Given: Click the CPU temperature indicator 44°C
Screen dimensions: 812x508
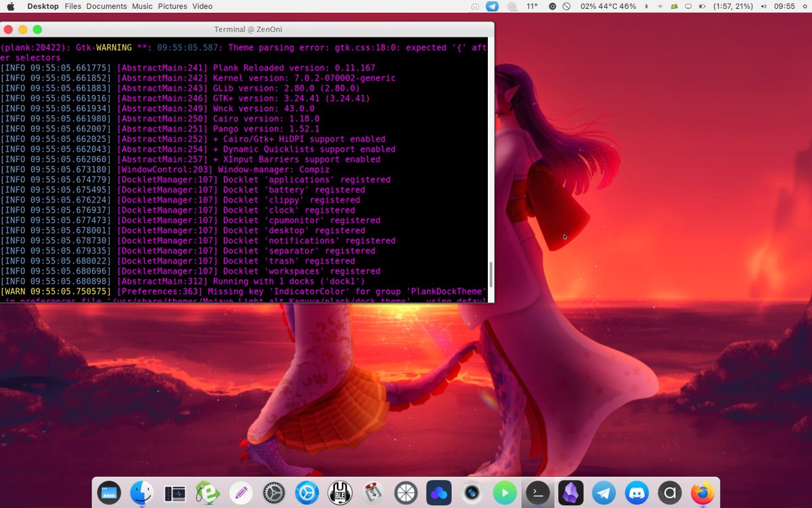Looking at the screenshot, I should click(x=606, y=6).
